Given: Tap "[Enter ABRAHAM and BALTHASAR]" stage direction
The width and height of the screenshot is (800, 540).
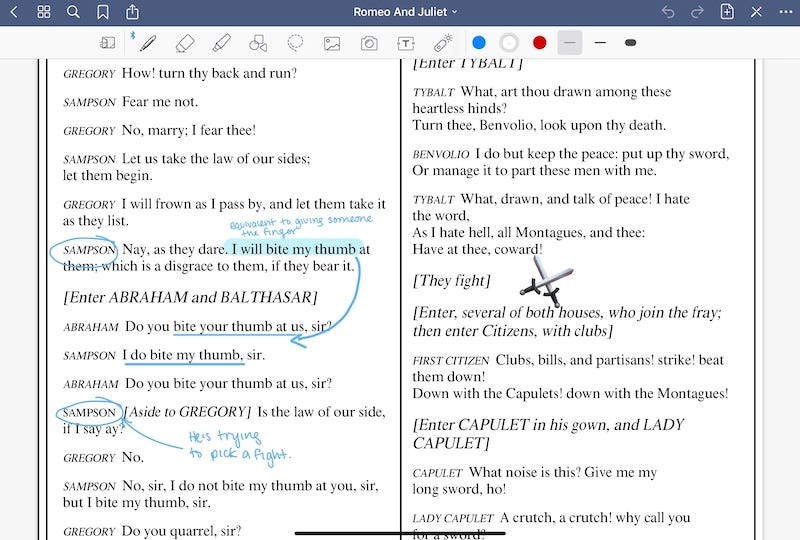Looking at the screenshot, I should 190,297.
